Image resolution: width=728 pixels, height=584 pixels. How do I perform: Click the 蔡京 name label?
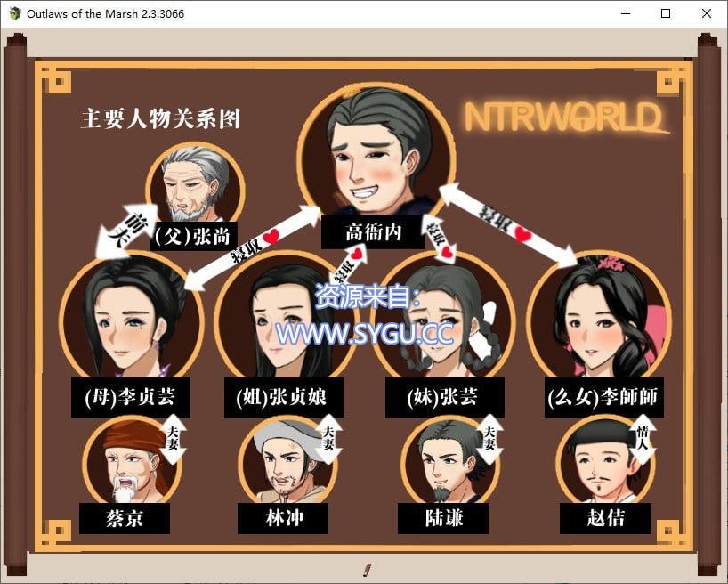[x=125, y=518]
